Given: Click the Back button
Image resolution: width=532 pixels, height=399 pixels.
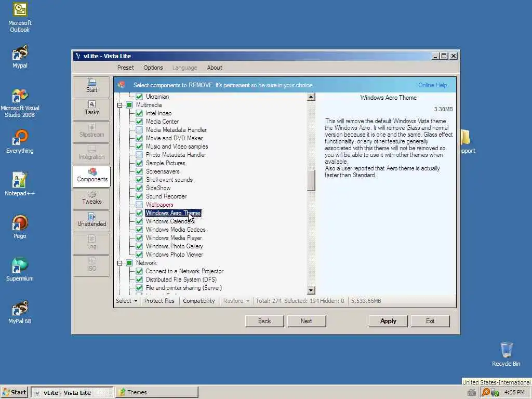Looking at the screenshot, I should click(x=264, y=321).
